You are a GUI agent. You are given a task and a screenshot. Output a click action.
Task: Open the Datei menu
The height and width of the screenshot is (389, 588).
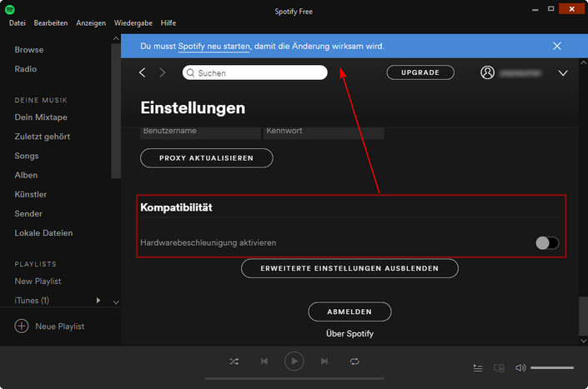tap(18, 23)
